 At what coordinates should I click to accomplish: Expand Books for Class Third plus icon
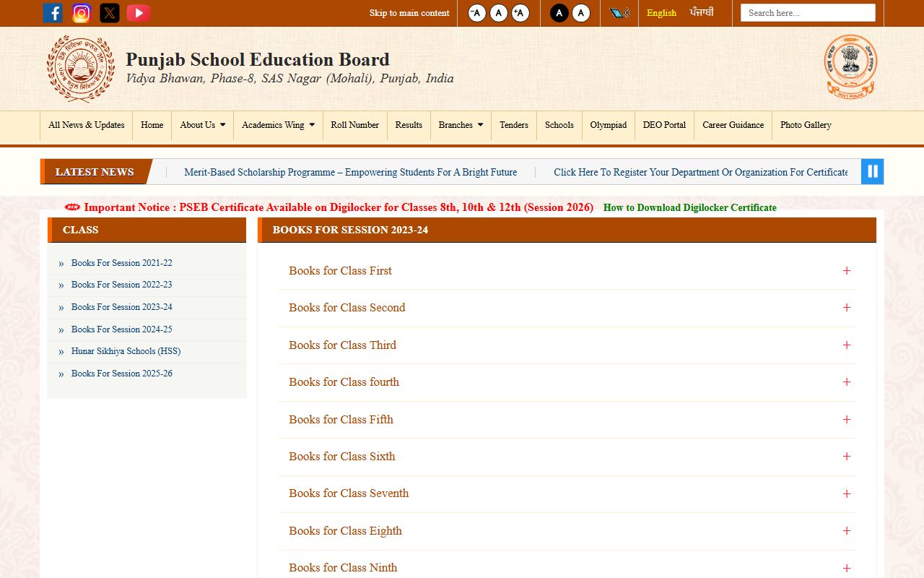(x=847, y=345)
